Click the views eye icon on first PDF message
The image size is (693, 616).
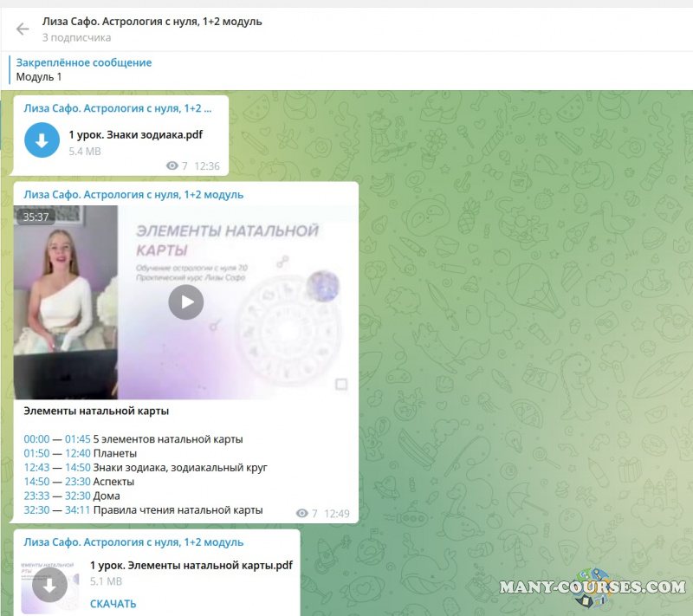pos(172,166)
